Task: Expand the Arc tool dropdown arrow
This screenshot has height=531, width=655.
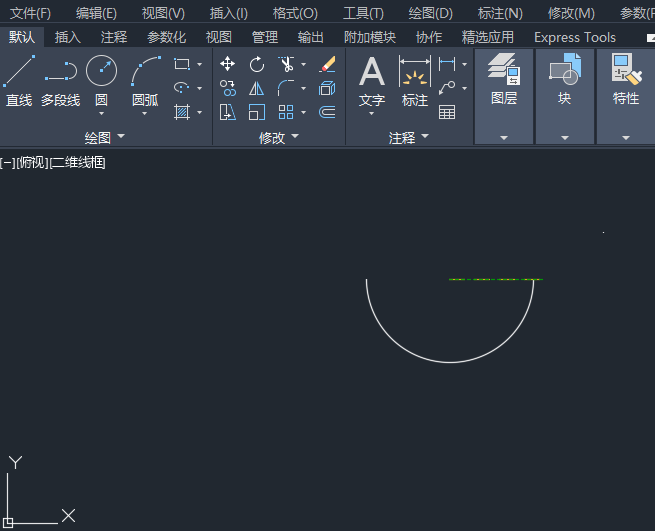Action: [145, 114]
